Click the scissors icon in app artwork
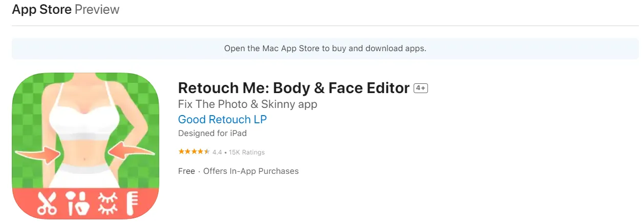644x224 pixels. [x=47, y=203]
